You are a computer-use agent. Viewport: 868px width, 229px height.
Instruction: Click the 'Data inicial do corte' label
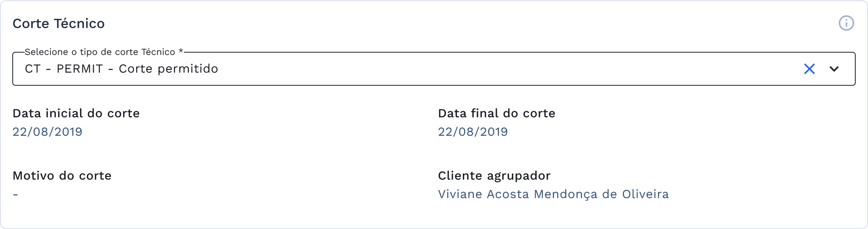pos(76,113)
